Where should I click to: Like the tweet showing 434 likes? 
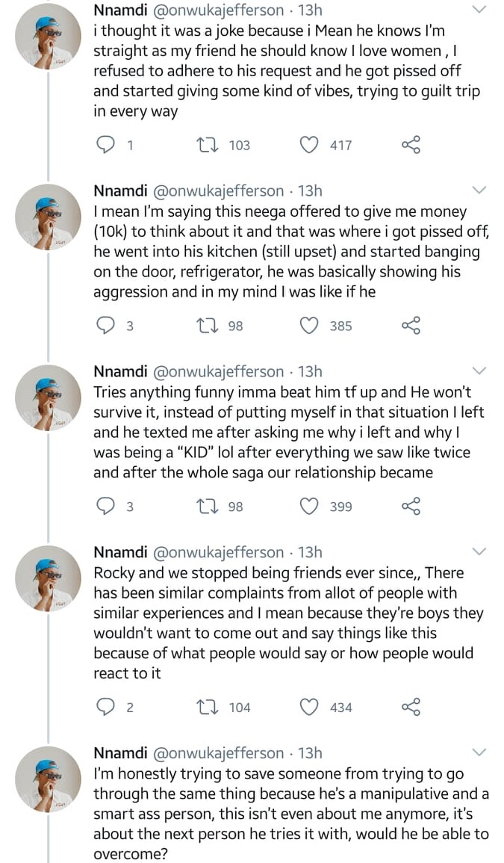coord(309,708)
